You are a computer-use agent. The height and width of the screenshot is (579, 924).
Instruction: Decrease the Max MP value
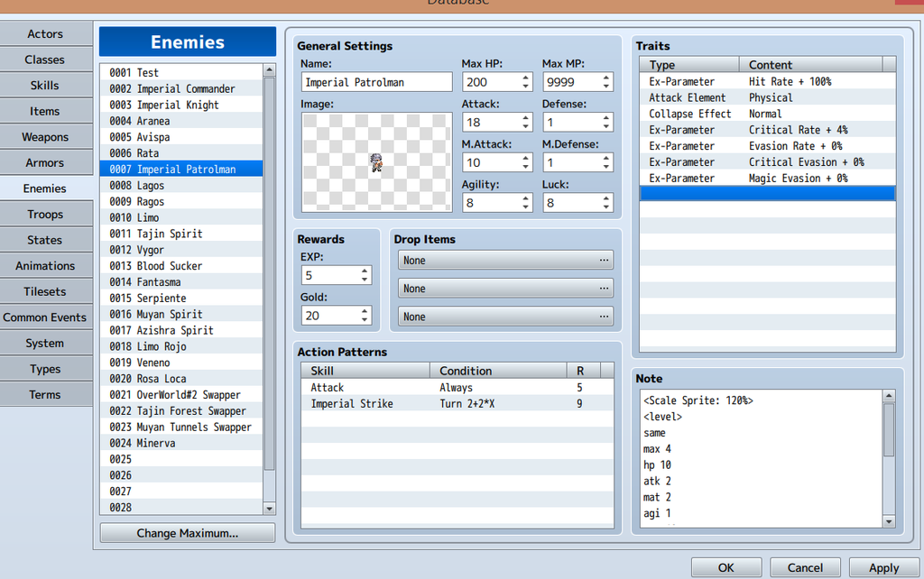tap(606, 87)
